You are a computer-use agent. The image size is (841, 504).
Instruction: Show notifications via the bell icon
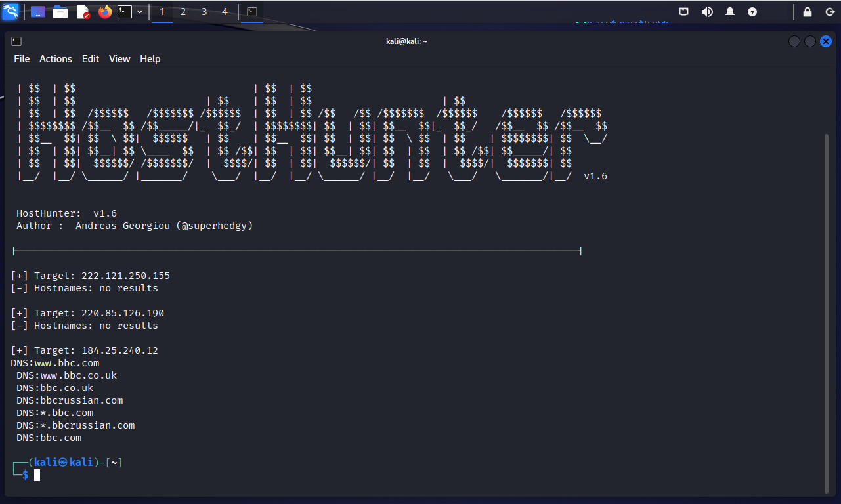point(730,12)
